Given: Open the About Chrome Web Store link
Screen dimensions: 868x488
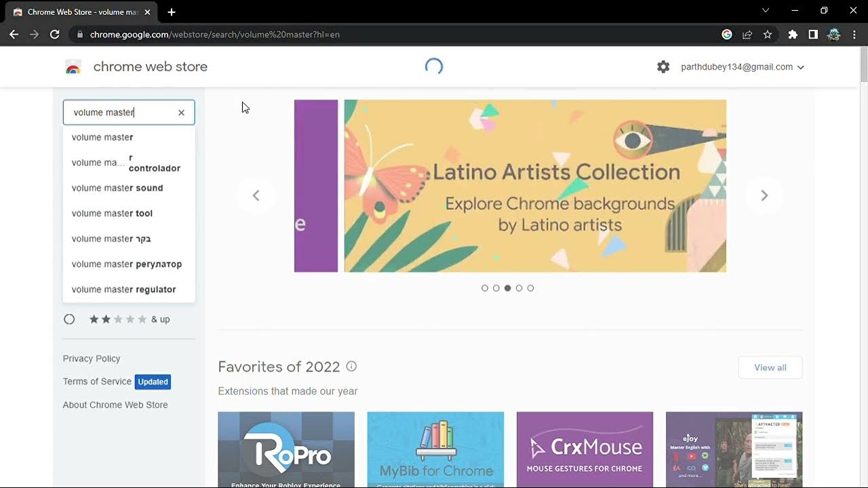Looking at the screenshot, I should [x=115, y=405].
